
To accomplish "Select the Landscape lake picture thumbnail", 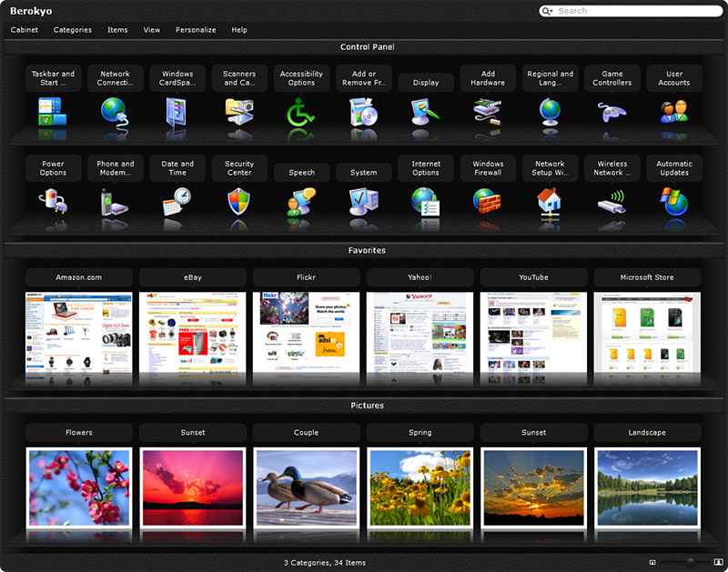I will click(x=647, y=487).
